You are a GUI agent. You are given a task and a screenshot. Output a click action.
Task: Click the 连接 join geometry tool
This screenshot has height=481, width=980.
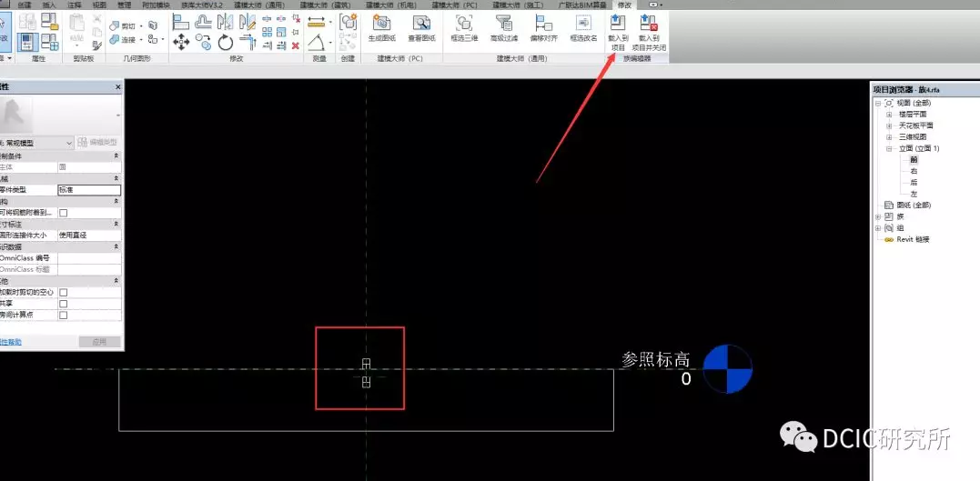(122, 39)
